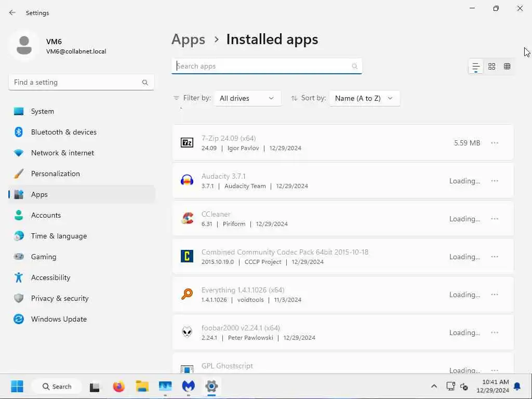
Task: Select Apps in the sidebar
Action: pos(82,194)
